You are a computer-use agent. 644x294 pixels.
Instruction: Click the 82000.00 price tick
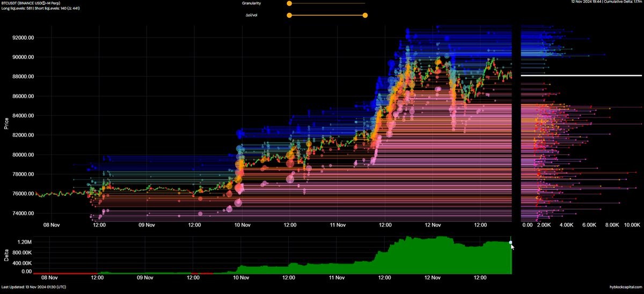click(x=24, y=135)
